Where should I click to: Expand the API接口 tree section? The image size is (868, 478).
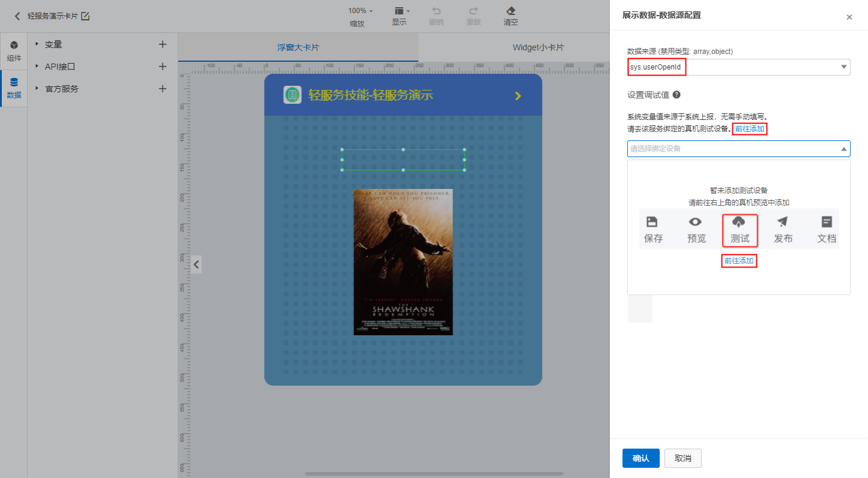(x=37, y=66)
